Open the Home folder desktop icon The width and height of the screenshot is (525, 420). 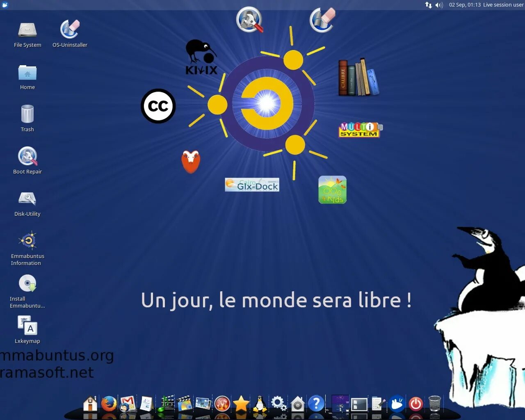tap(27, 77)
